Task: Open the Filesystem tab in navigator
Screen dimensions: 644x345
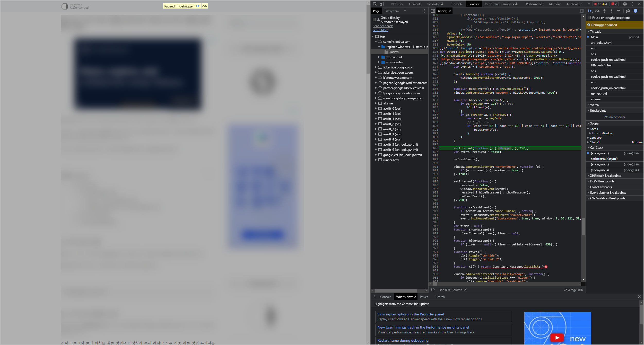Action: (391, 11)
